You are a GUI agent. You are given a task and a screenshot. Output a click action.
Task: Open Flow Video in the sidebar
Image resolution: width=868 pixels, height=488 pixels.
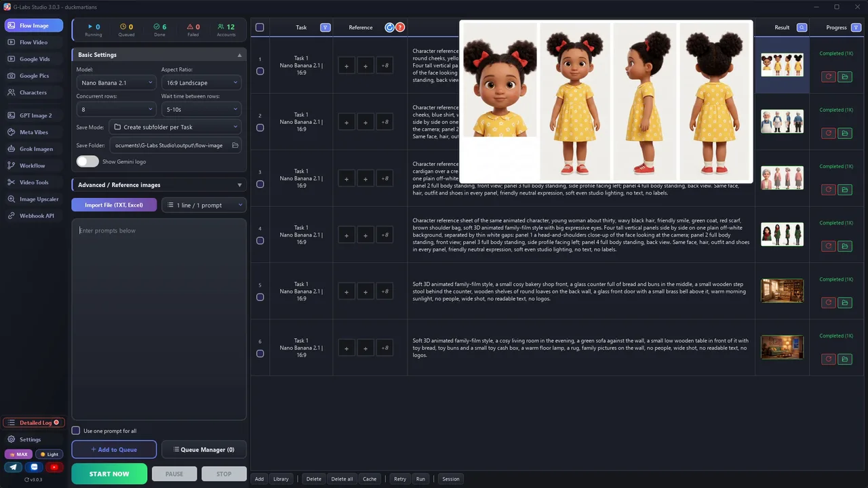pos(33,42)
